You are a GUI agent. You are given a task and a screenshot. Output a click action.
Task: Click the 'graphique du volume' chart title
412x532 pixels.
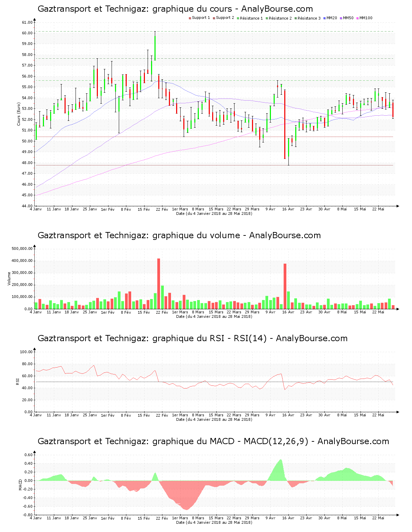coord(179,235)
